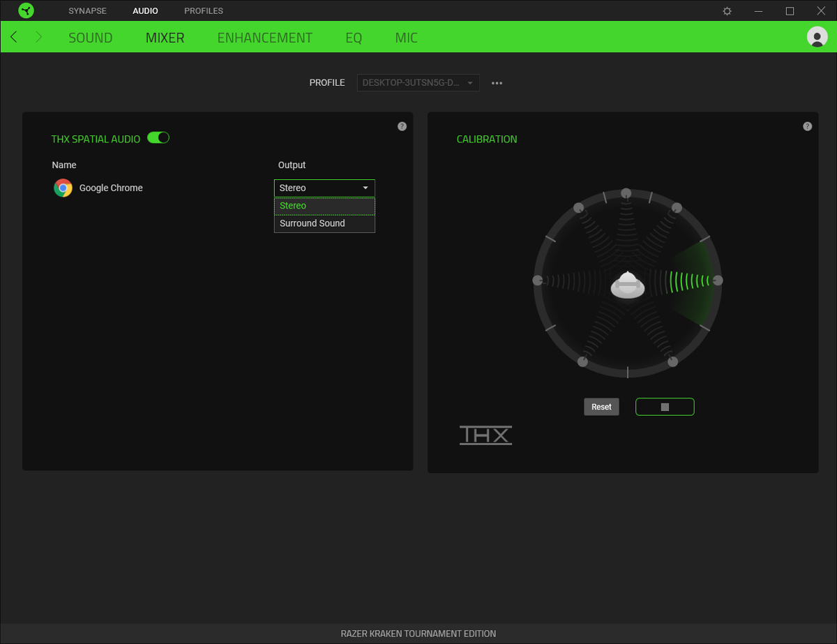The height and width of the screenshot is (644, 837).
Task: Switch to the Profiles tab
Action: [x=204, y=11]
